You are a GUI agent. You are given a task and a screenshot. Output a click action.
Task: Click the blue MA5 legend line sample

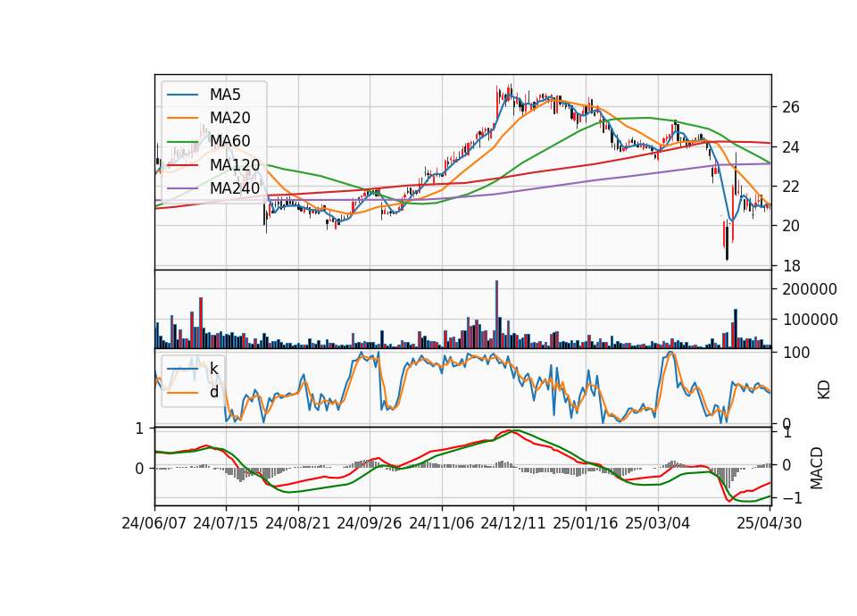182,96
